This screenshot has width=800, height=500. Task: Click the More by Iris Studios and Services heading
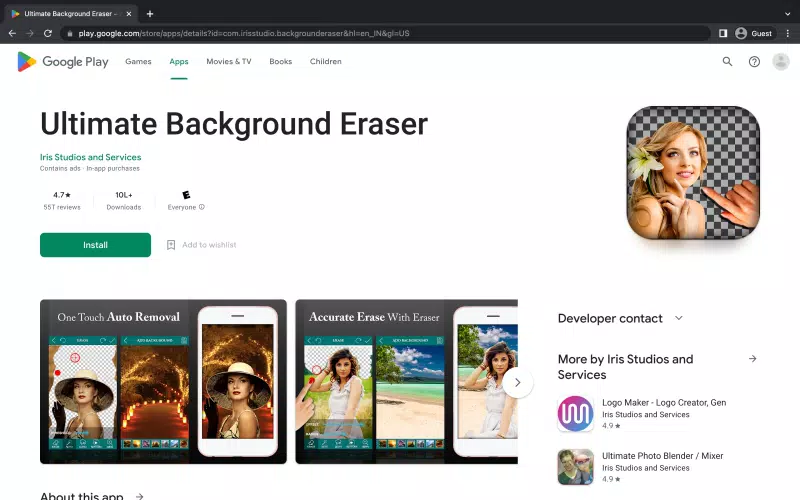tap(626, 367)
